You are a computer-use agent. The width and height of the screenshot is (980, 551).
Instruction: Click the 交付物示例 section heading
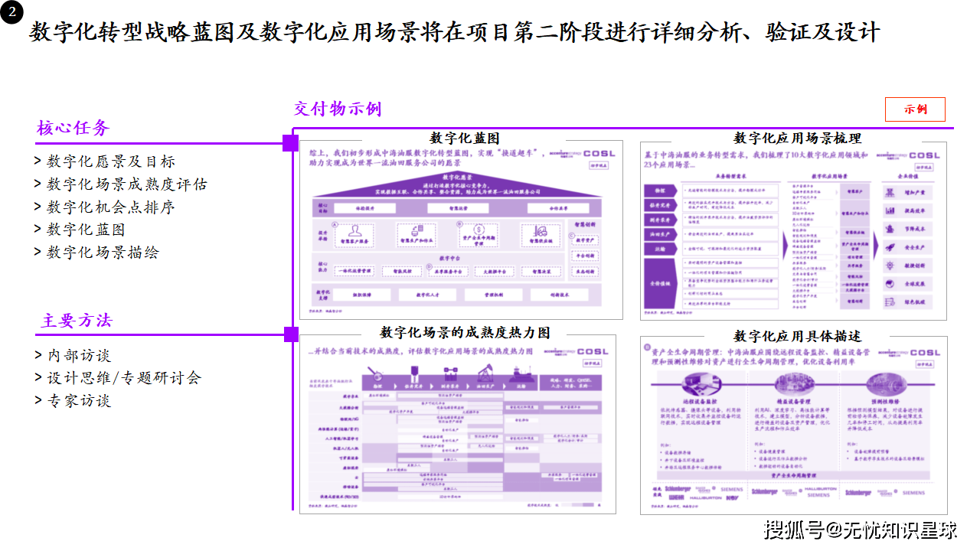(x=338, y=109)
